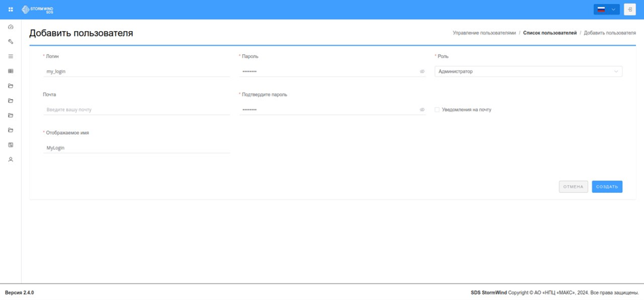Enable Уведомления на почту checkbox

(x=437, y=110)
